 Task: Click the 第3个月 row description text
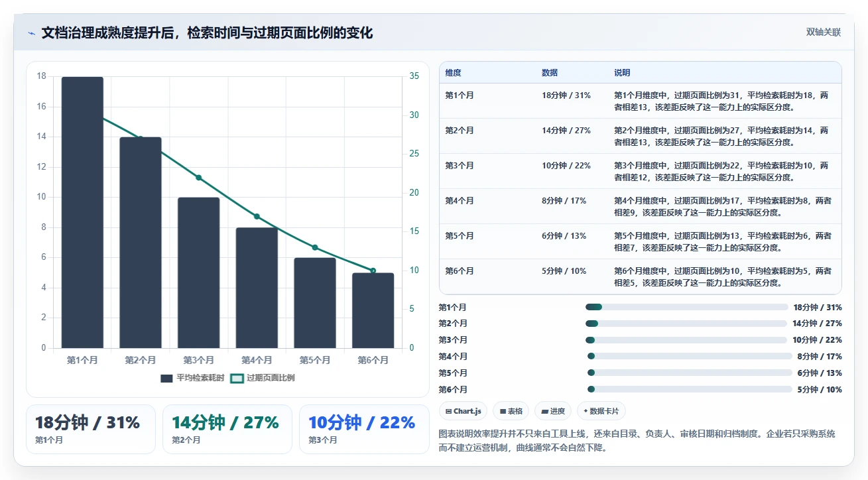point(721,172)
